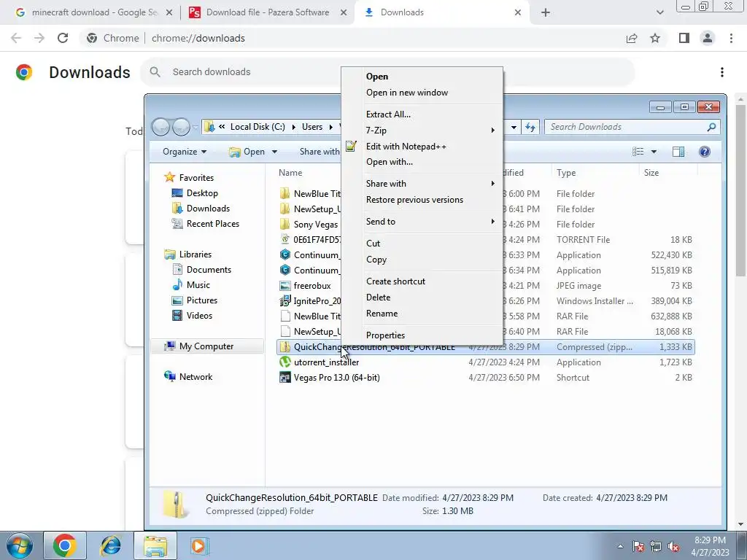Choose Open in new window
747x560 pixels.
click(407, 93)
